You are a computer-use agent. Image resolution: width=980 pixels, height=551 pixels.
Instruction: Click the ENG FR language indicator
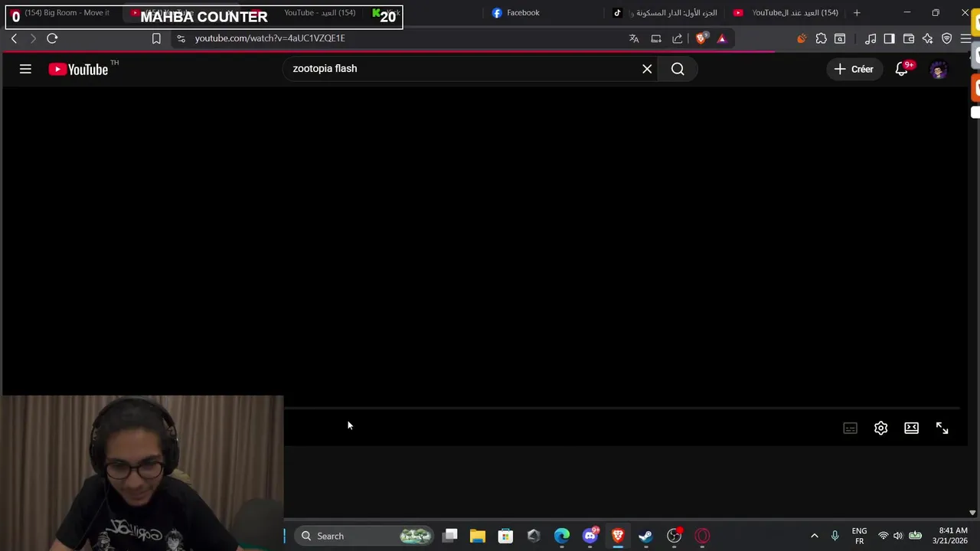859,536
